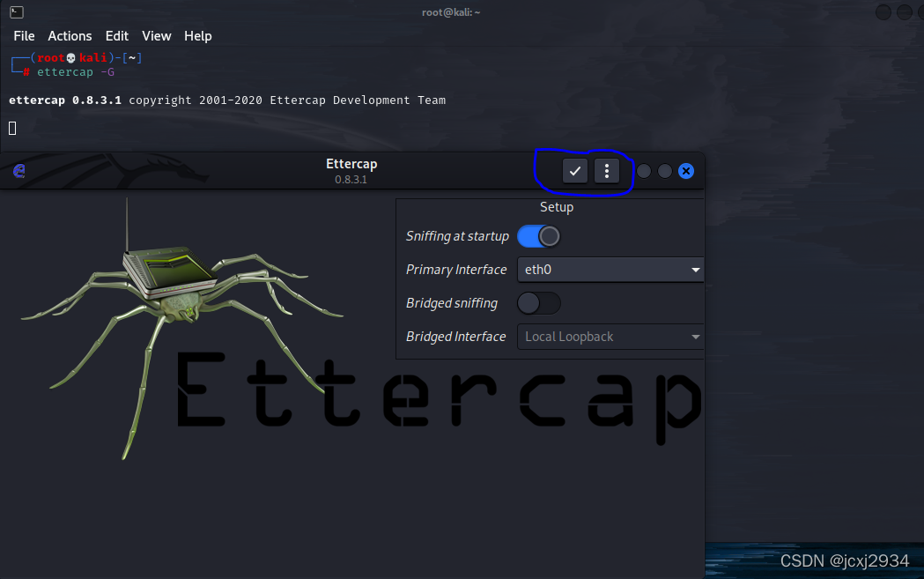Screen dimensions: 924x579
Task: Close the Ettercap window with blue X
Action: pos(686,171)
